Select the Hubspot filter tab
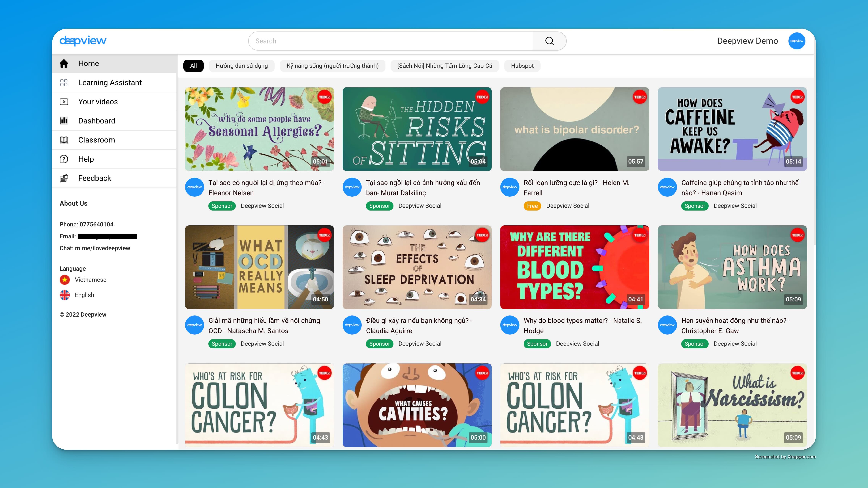 pos(522,66)
